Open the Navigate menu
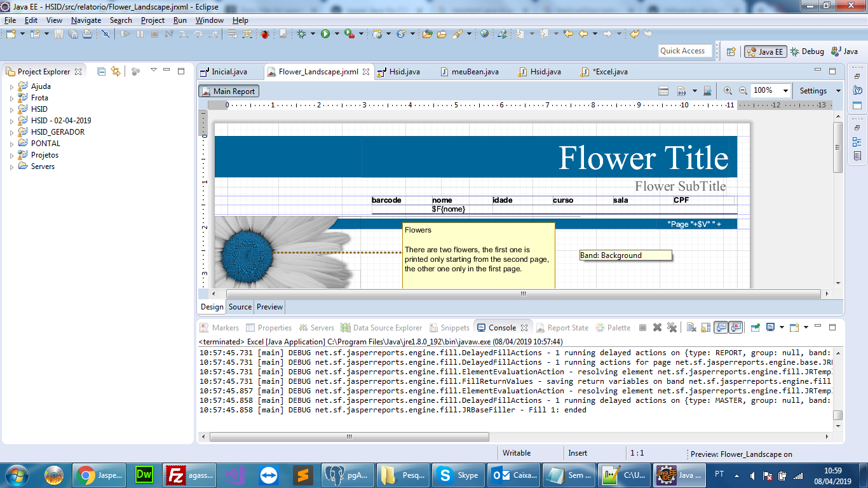Screen dimensions: 868x488 pos(86,20)
